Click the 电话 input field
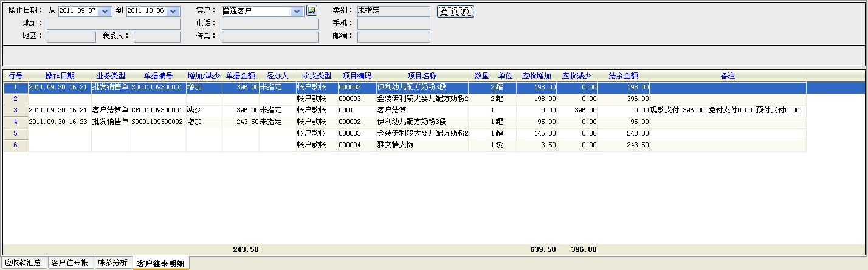The height and width of the screenshot is (270, 868). [x=270, y=24]
